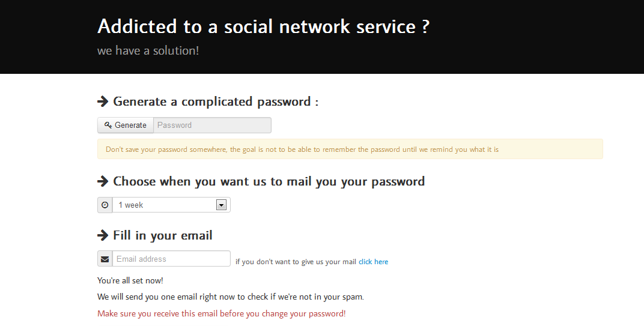Image resolution: width=644 pixels, height=326 pixels.
Task: Expand the duration list using its down-arrow button
Action: coord(221,205)
